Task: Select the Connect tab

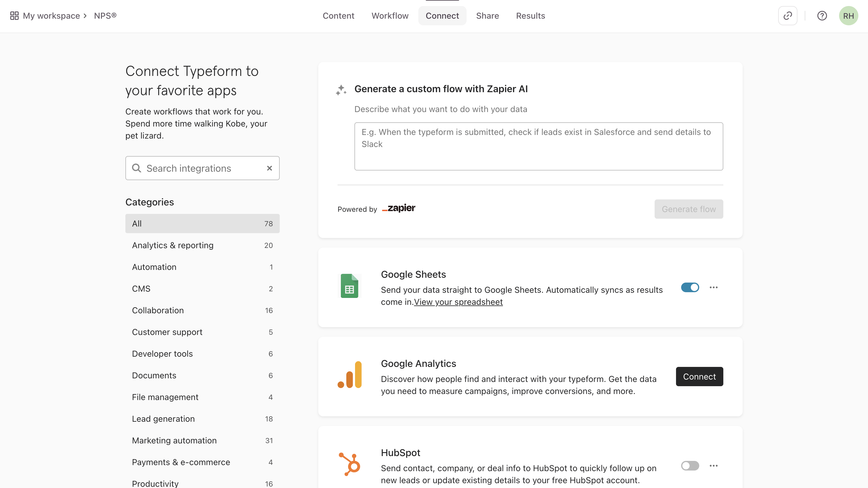Action: pos(442,16)
